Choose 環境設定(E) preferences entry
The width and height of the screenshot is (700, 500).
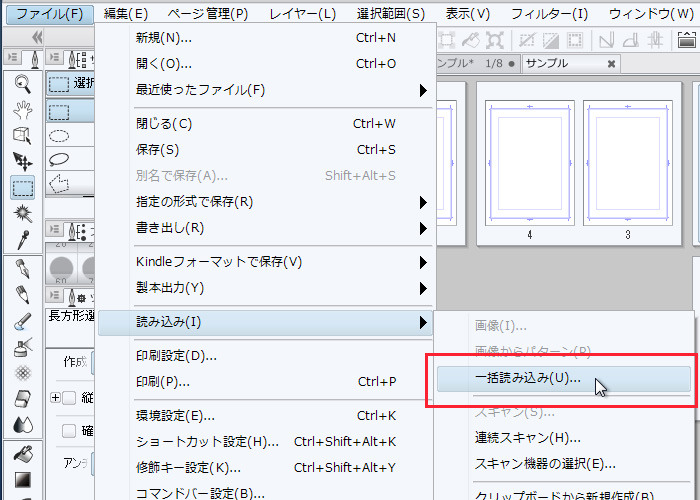click(265, 416)
